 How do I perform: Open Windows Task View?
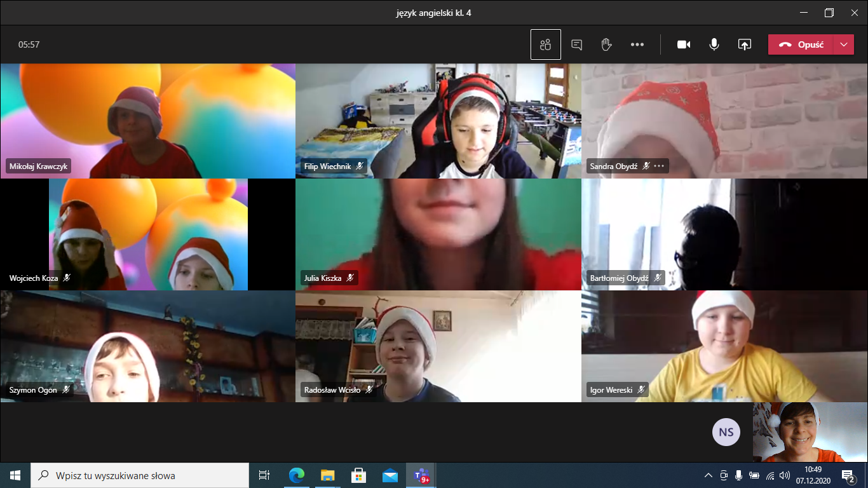(x=264, y=475)
